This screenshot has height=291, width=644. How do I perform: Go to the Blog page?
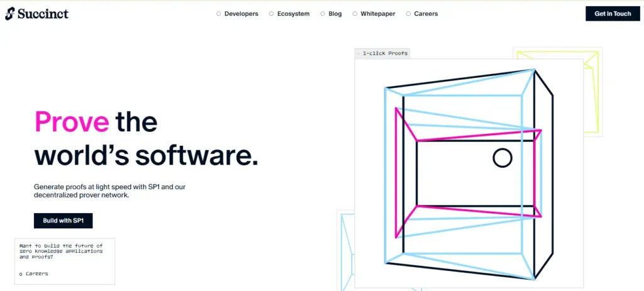pyautogui.click(x=335, y=14)
